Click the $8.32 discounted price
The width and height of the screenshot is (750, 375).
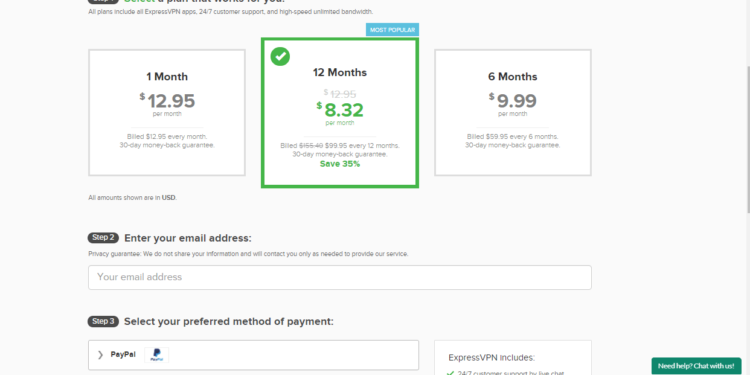tap(340, 110)
